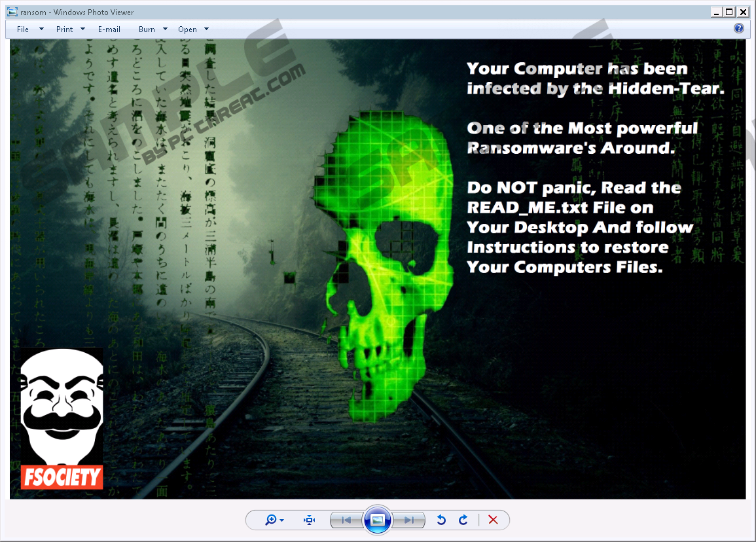This screenshot has height=542, width=756.
Task: Expand the File dropdown arrow
Action: [x=41, y=29]
